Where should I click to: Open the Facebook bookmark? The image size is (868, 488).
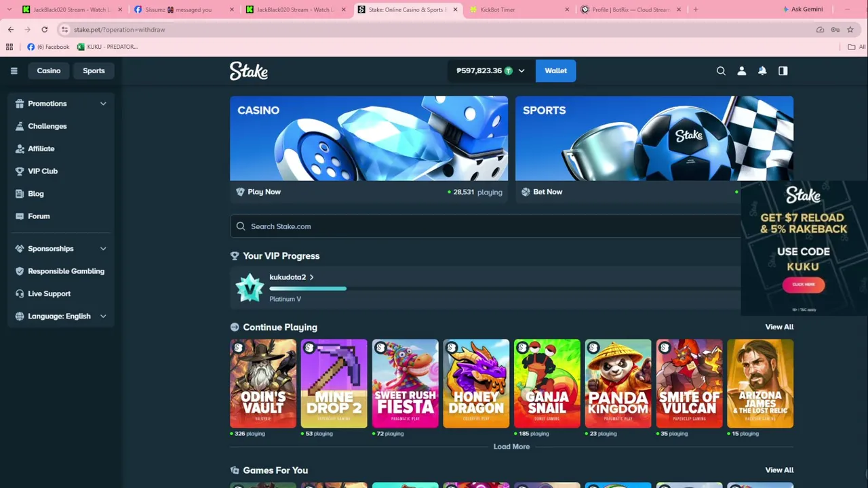(48, 47)
